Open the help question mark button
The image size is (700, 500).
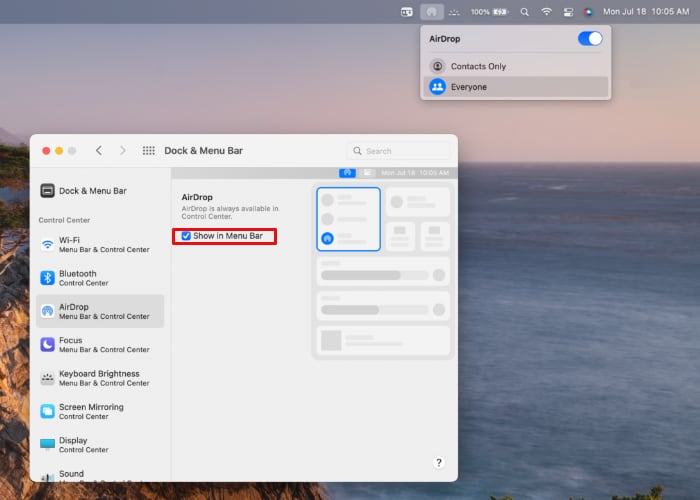(x=439, y=462)
